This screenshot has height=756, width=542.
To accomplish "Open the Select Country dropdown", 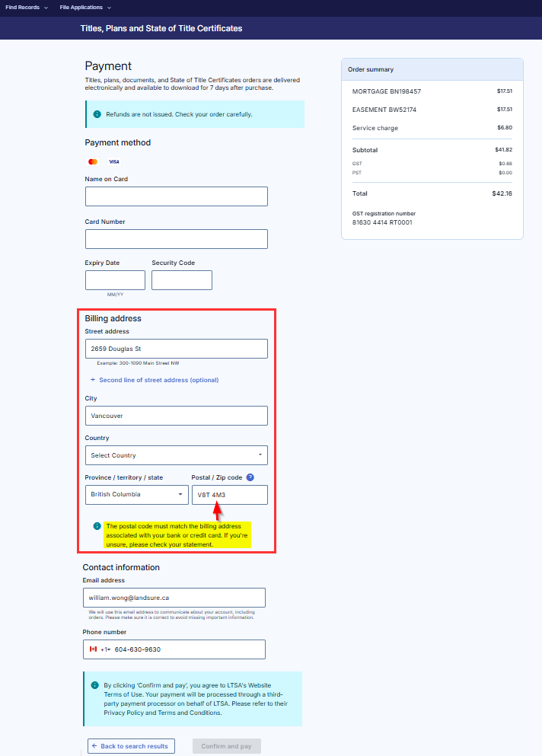I will (x=176, y=455).
